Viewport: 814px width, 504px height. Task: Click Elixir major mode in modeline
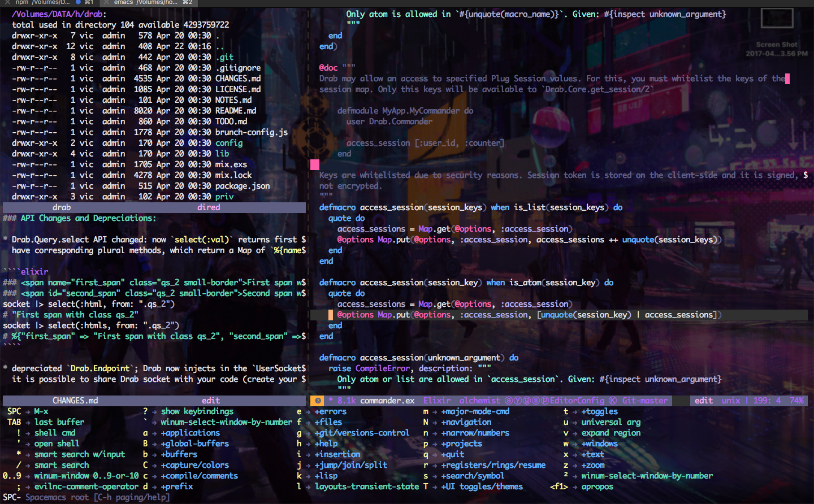436,401
